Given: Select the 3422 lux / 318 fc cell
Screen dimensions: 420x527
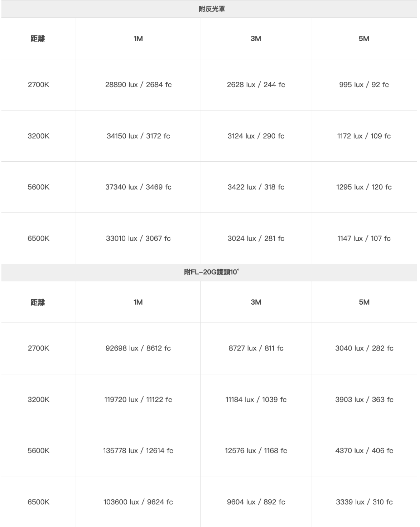Looking at the screenshot, I should tap(256, 187).
